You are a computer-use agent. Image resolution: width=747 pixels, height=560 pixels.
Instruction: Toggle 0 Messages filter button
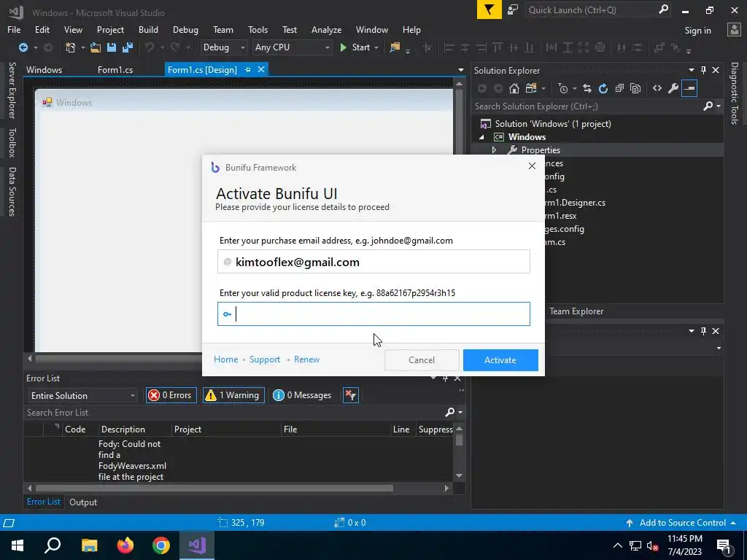(301, 395)
